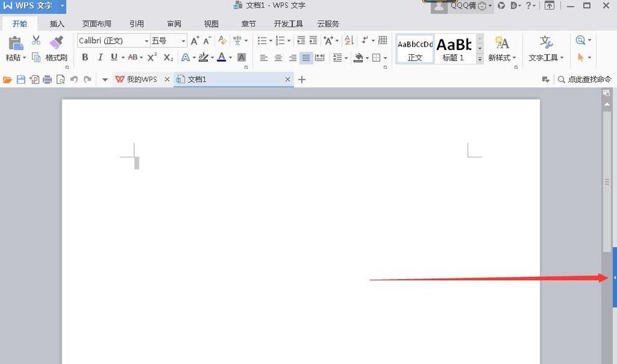
Task: Close the 文档1 tab
Action: (x=288, y=80)
